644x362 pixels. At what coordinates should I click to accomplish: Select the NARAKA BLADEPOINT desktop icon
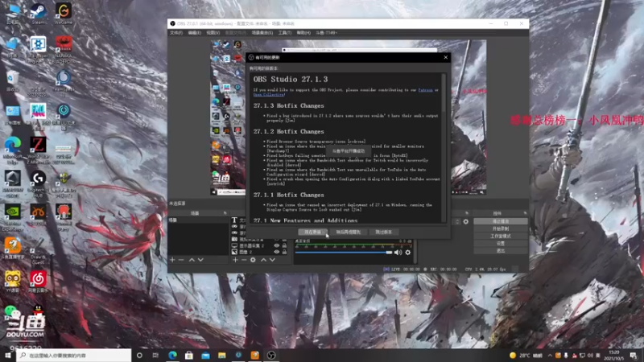64,49
